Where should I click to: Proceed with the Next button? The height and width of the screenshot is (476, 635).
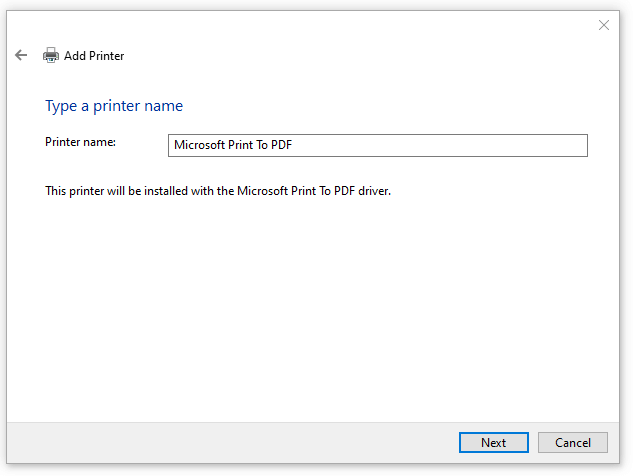493,442
